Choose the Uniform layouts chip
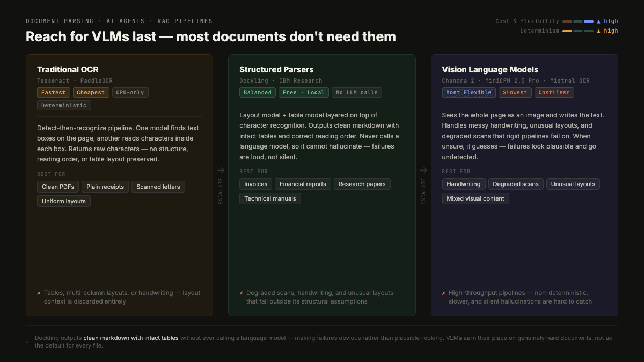Image resolution: width=644 pixels, height=362 pixels. click(x=64, y=201)
